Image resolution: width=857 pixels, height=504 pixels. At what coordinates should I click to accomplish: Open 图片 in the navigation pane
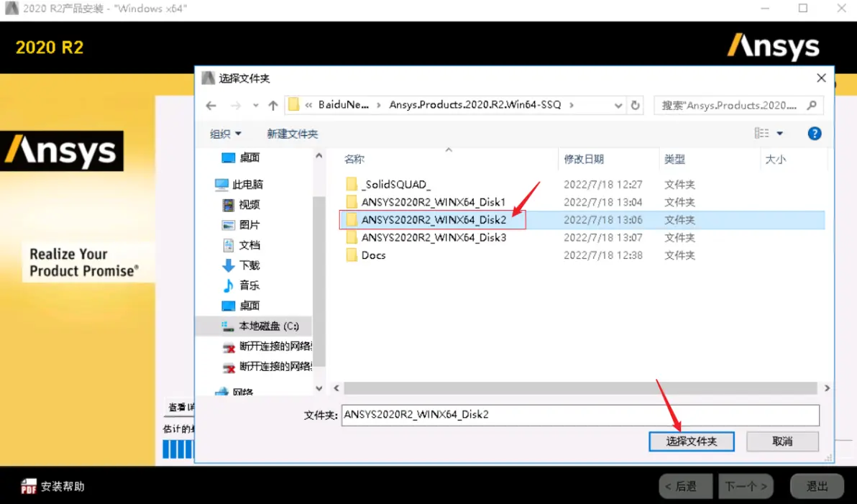[x=241, y=224]
